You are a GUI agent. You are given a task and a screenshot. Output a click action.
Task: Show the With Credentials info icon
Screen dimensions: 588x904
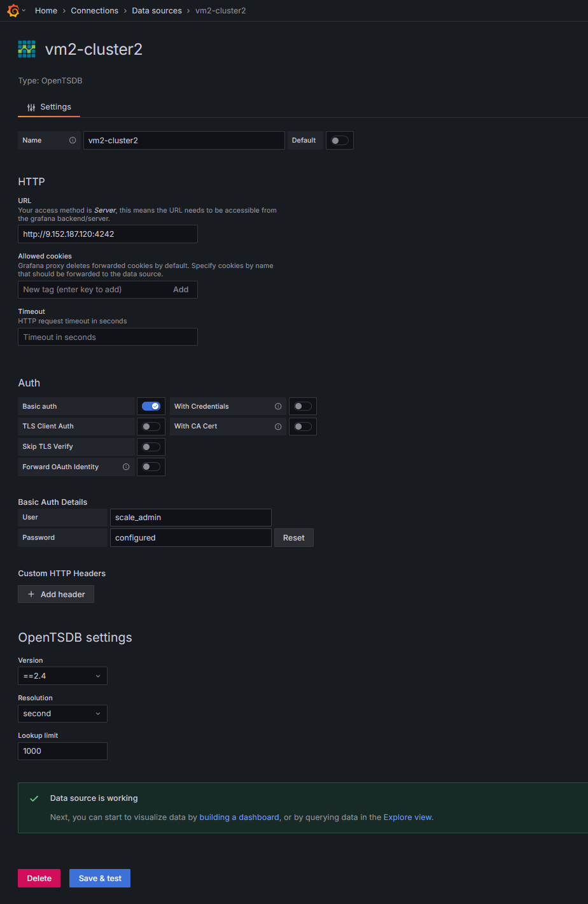click(278, 406)
